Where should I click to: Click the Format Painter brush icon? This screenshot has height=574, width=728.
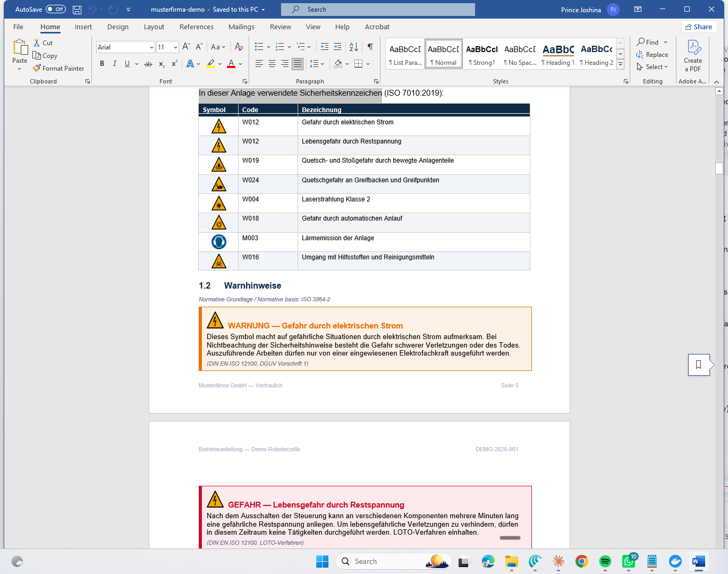pyautogui.click(x=37, y=68)
